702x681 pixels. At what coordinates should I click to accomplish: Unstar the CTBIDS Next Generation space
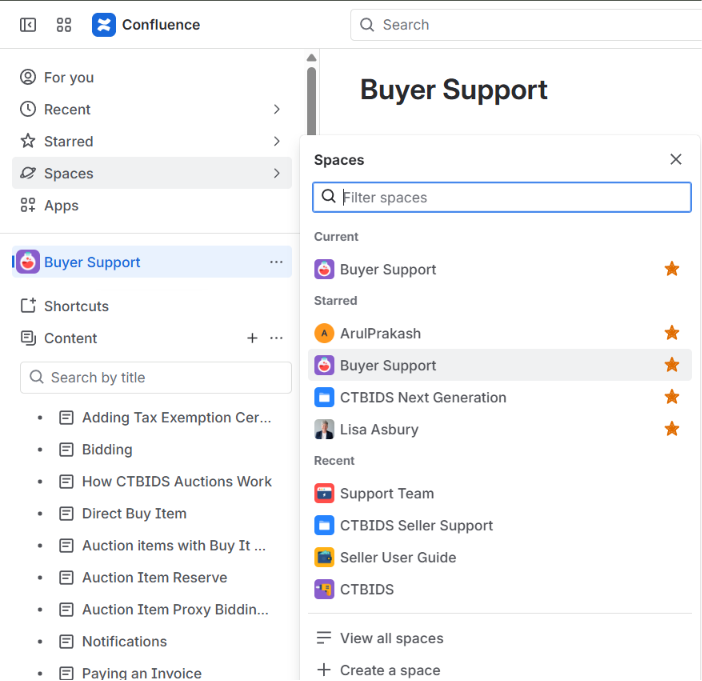672,397
